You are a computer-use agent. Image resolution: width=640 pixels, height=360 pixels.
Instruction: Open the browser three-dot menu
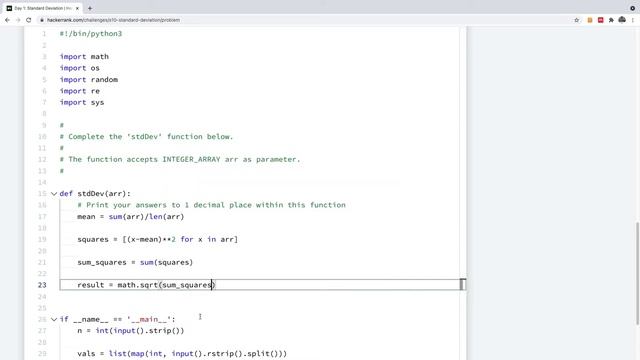point(633,20)
